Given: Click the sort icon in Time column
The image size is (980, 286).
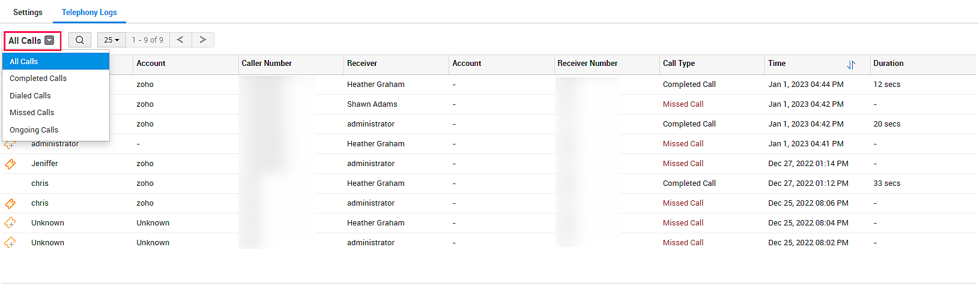Looking at the screenshot, I should pos(851,65).
